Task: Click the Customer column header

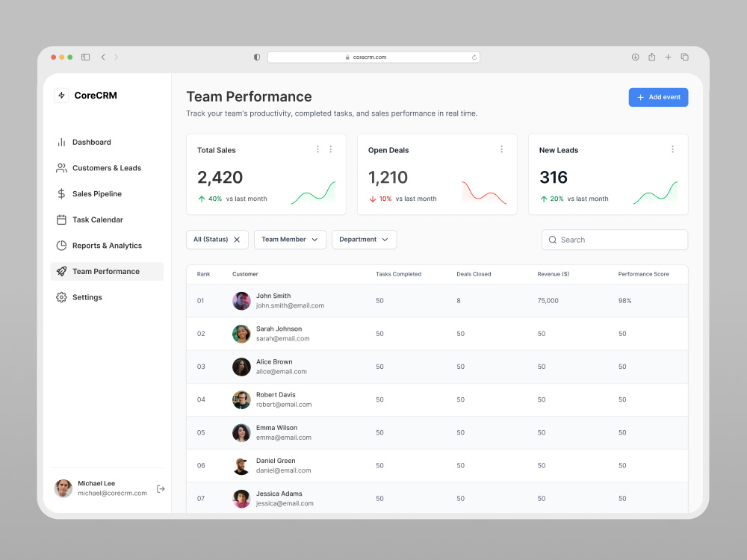Action: [x=245, y=274]
